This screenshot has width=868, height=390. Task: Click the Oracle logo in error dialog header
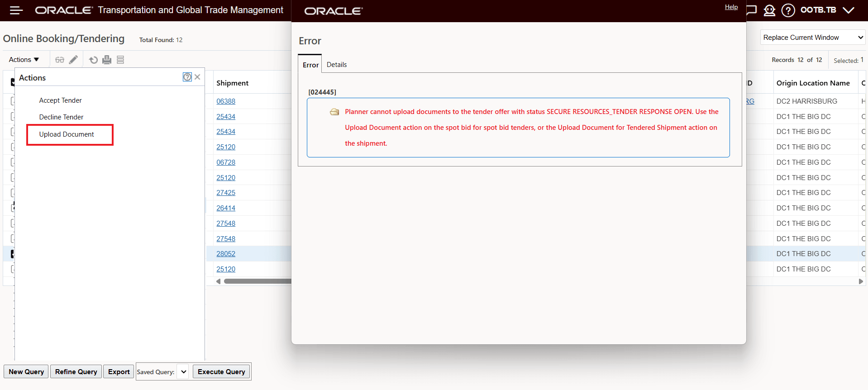coord(334,11)
